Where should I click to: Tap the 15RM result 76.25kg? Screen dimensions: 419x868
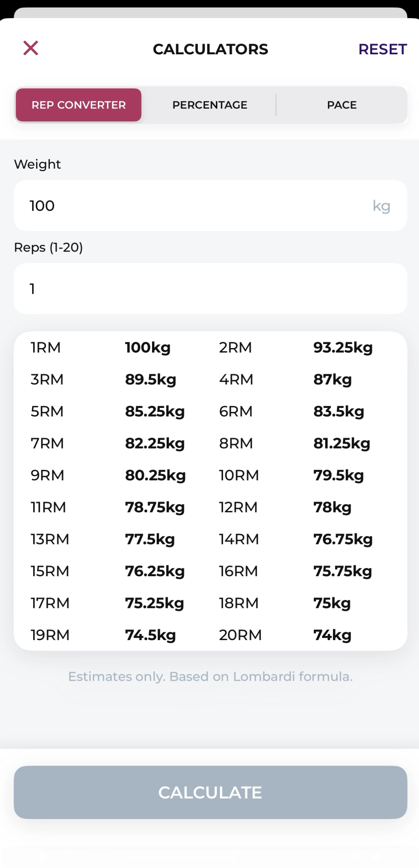click(x=155, y=571)
